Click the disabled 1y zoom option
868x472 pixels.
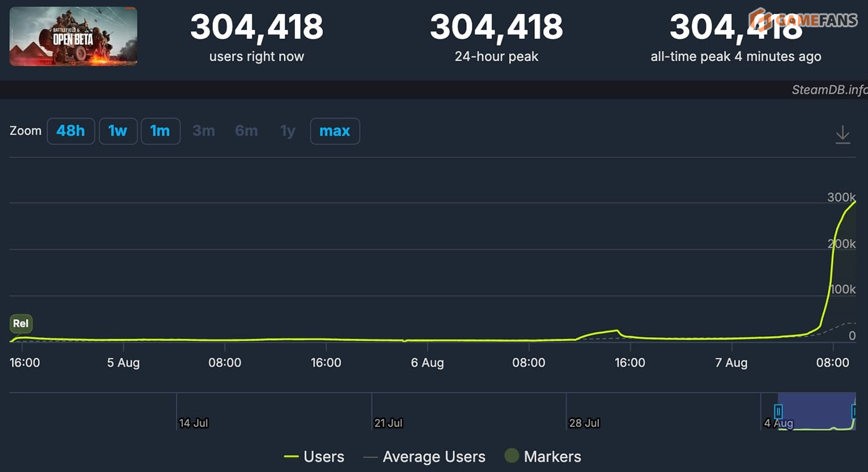(x=288, y=131)
